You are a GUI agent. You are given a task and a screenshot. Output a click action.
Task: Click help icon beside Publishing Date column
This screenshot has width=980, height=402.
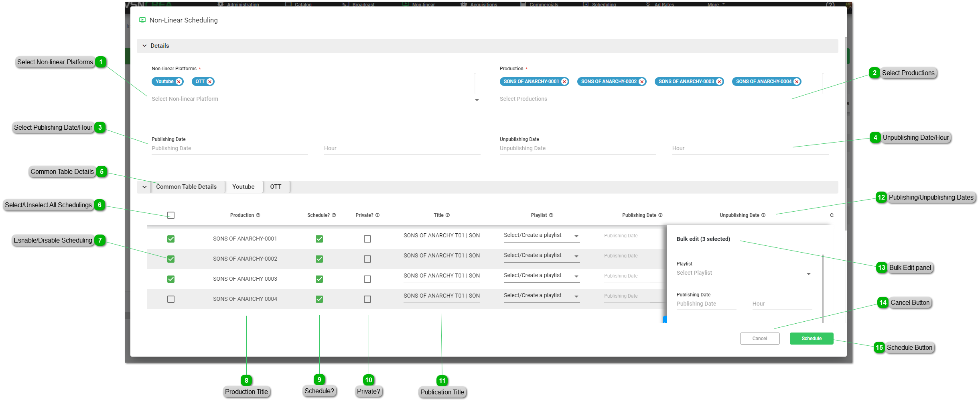pos(661,215)
